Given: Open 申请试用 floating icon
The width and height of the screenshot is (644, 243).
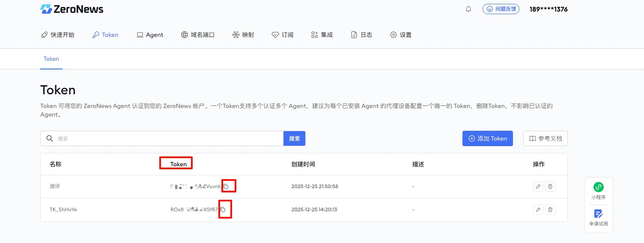Looking at the screenshot, I should (x=599, y=218).
